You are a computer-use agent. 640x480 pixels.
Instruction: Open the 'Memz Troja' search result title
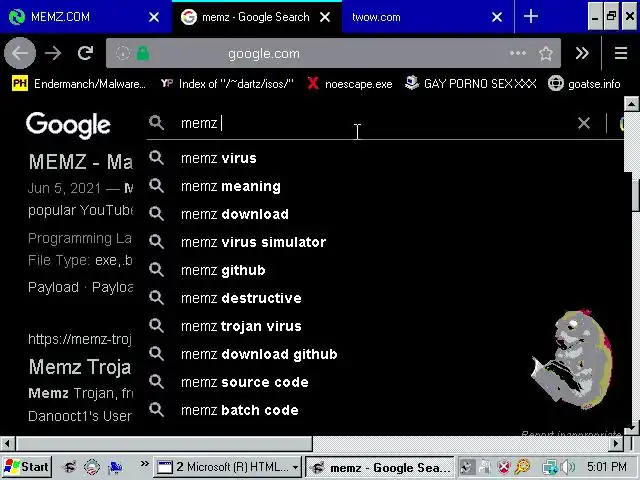click(80, 367)
